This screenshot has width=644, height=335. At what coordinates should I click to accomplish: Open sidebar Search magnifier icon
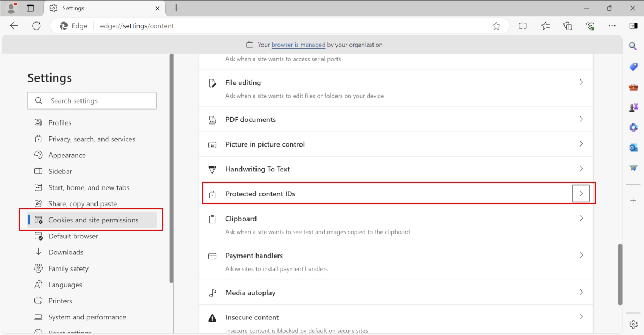[633, 47]
